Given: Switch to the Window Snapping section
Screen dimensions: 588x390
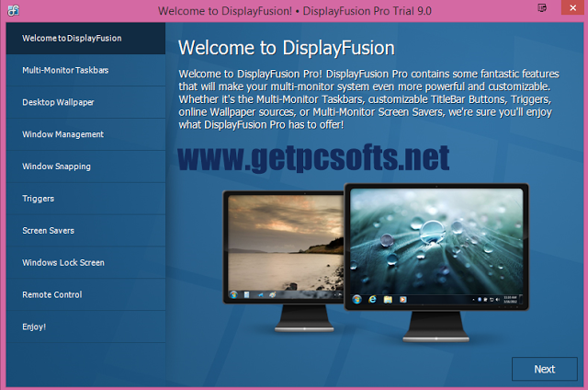Looking at the screenshot, I should pos(85,166).
